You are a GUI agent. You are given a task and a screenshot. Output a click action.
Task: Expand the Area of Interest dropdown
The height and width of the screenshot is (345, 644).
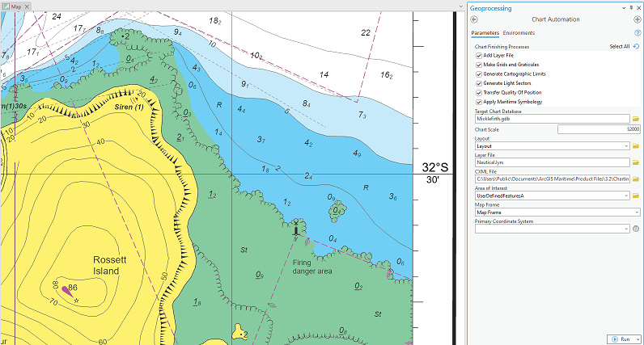click(x=626, y=196)
